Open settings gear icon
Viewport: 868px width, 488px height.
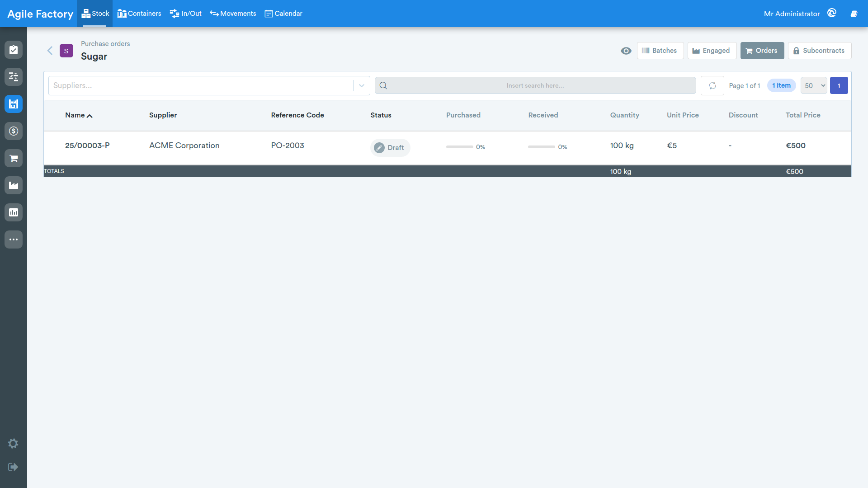(x=13, y=444)
